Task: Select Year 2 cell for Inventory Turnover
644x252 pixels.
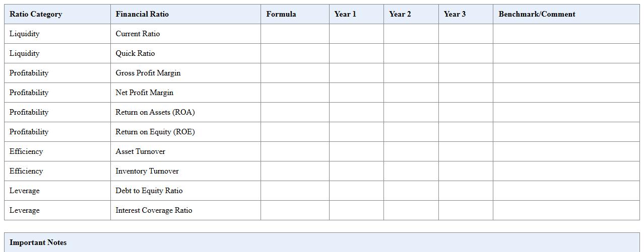Action: click(x=411, y=171)
